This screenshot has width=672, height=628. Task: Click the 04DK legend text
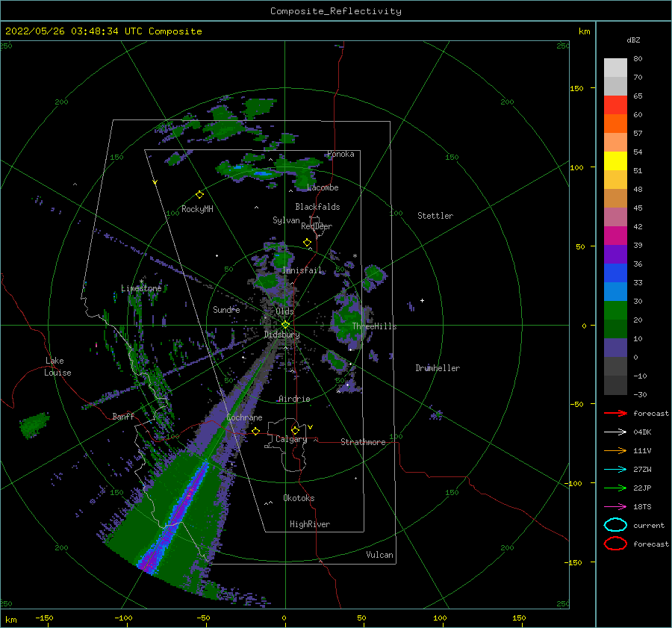coord(642,432)
